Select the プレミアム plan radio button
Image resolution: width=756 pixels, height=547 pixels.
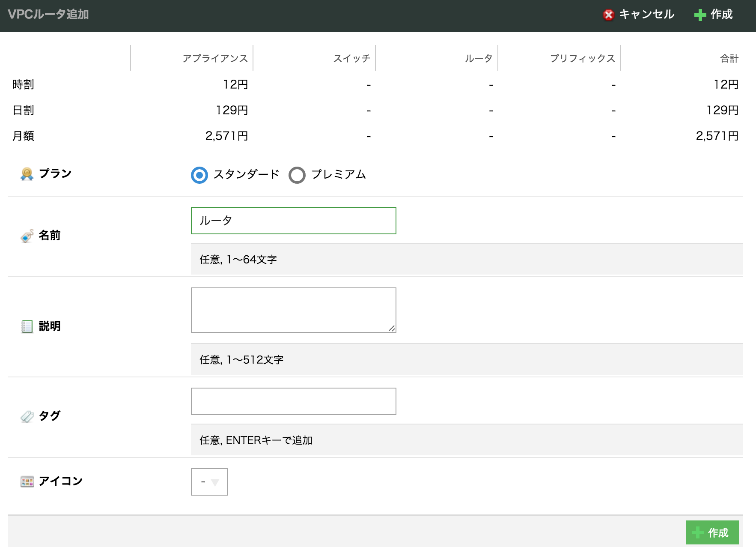[x=297, y=175]
